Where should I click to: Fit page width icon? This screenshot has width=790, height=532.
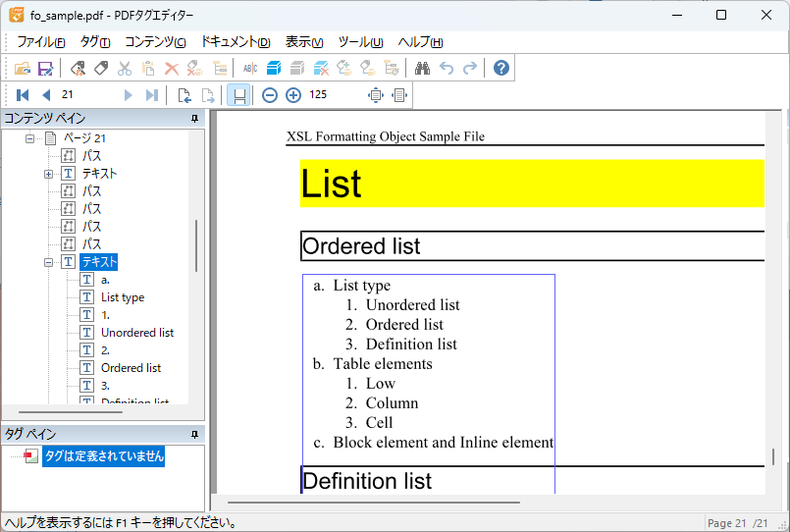coord(399,94)
